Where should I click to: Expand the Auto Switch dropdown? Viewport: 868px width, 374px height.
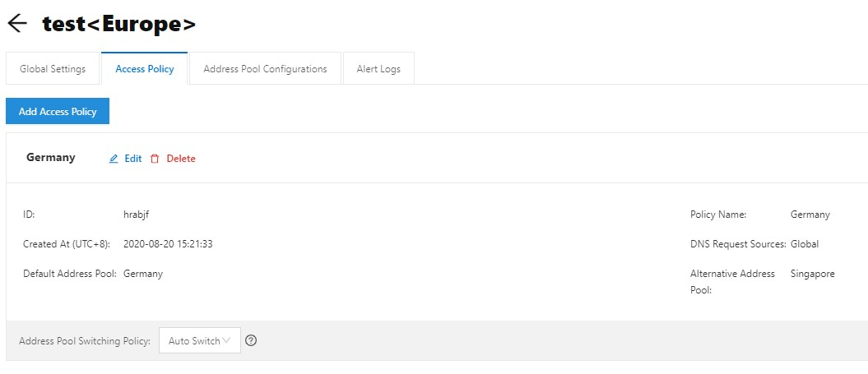[200, 341]
